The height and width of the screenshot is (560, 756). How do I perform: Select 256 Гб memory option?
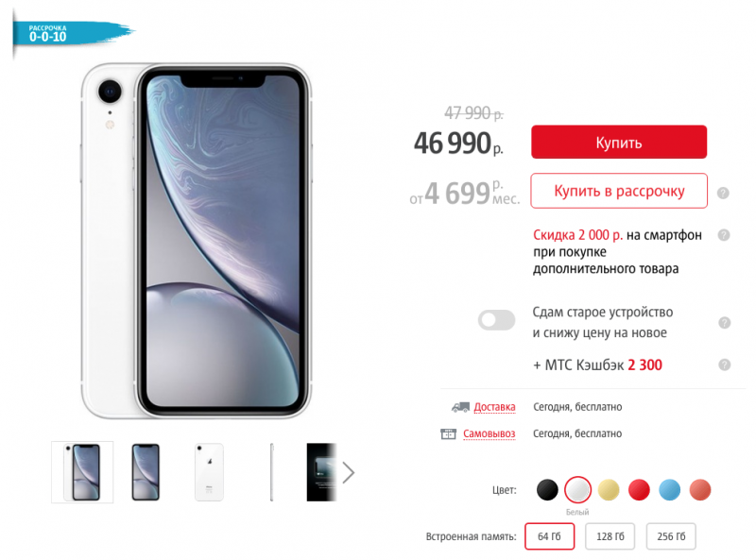pyautogui.click(x=671, y=535)
